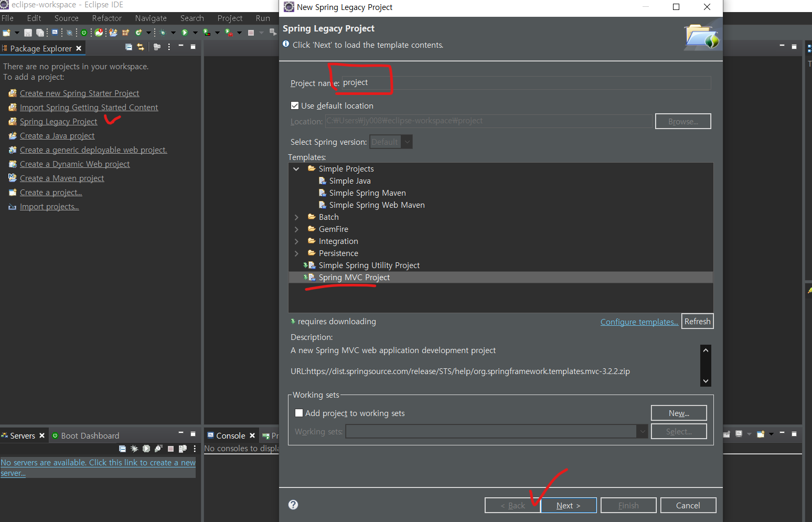Click the create a new server link
Screen dimensions: 812x522
click(98, 467)
